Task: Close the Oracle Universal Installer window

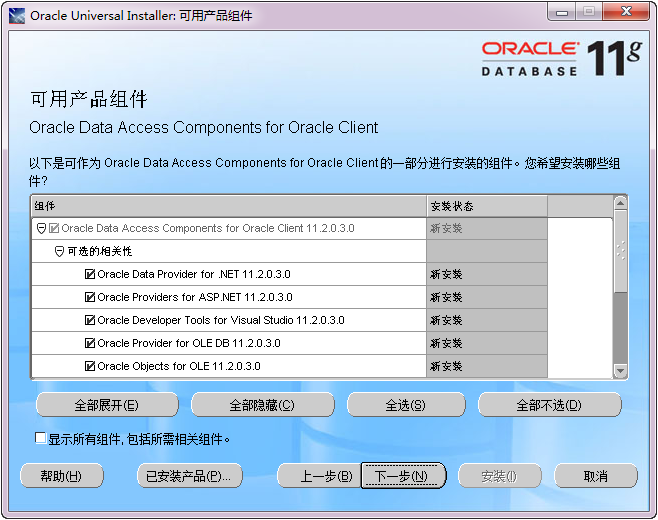Action: pyautogui.click(x=626, y=12)
